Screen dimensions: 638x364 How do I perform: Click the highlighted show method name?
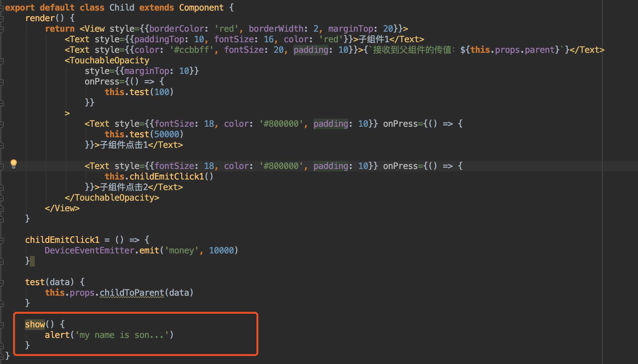pos(35,324)
